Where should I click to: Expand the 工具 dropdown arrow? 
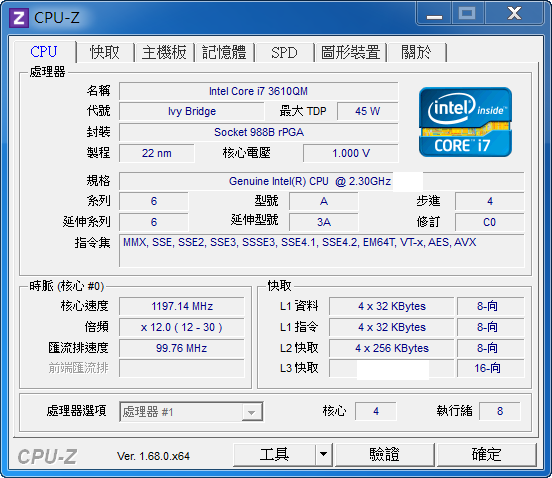tap(324, 454)
